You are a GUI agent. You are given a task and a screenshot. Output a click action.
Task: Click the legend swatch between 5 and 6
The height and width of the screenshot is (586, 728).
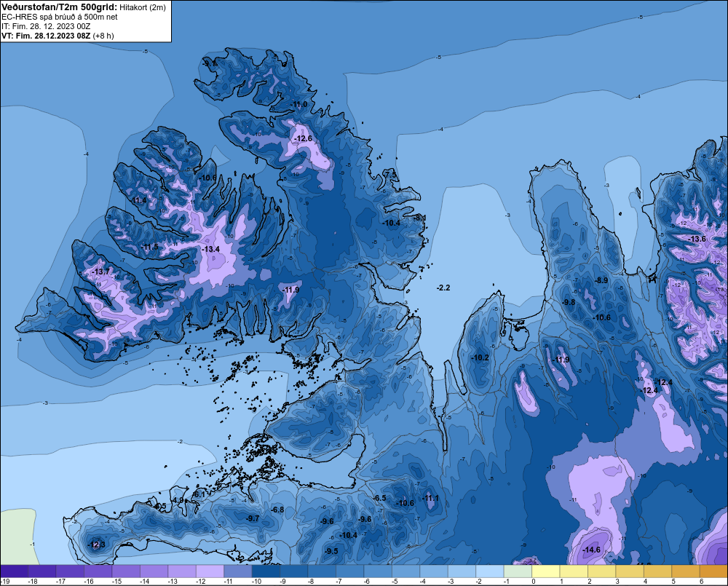[685, 571]
